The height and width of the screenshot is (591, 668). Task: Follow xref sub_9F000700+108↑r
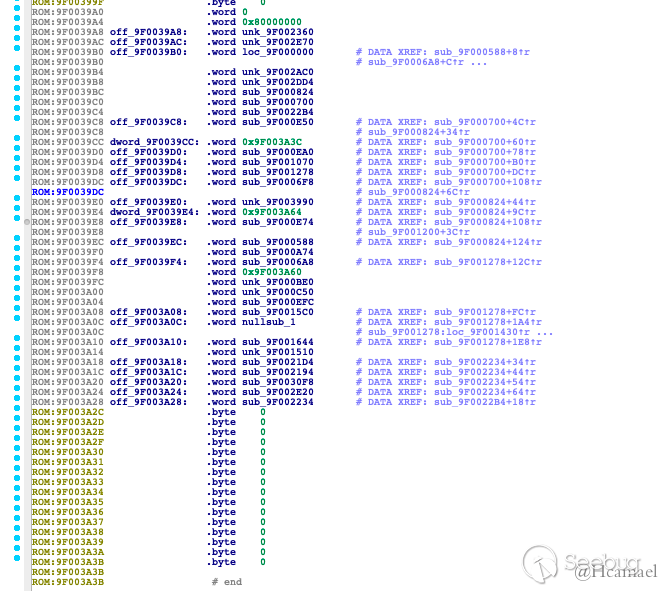[488, 182]
